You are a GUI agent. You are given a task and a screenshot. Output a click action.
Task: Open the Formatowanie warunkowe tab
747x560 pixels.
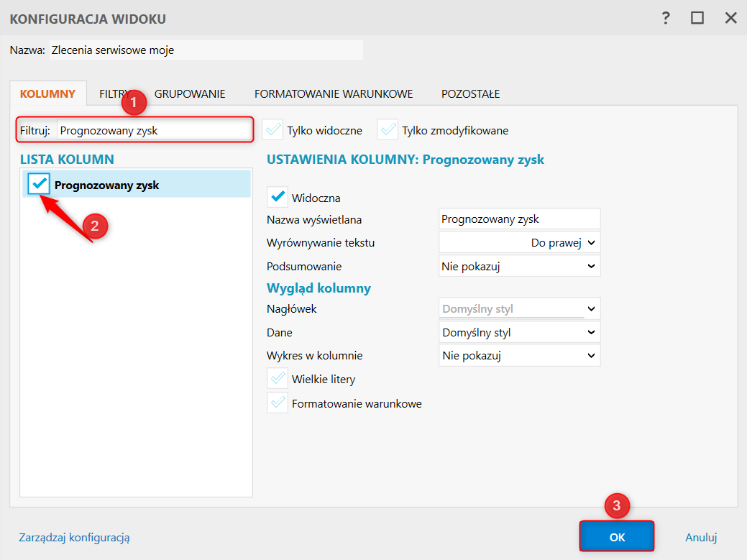(334, 93)
